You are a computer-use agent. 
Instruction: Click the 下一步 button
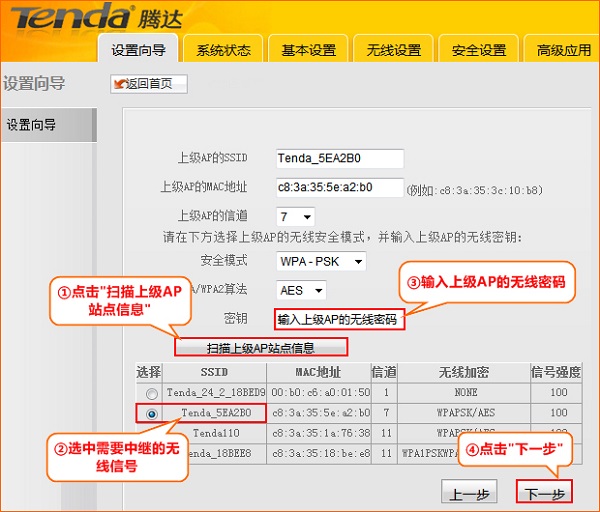tap(545, 491)
